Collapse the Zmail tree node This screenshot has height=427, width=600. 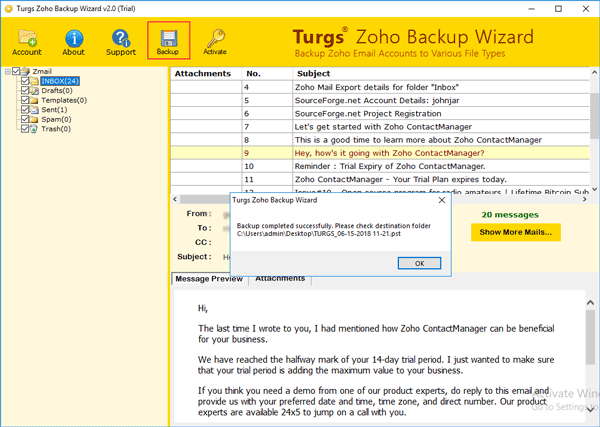tap(8, 72)
